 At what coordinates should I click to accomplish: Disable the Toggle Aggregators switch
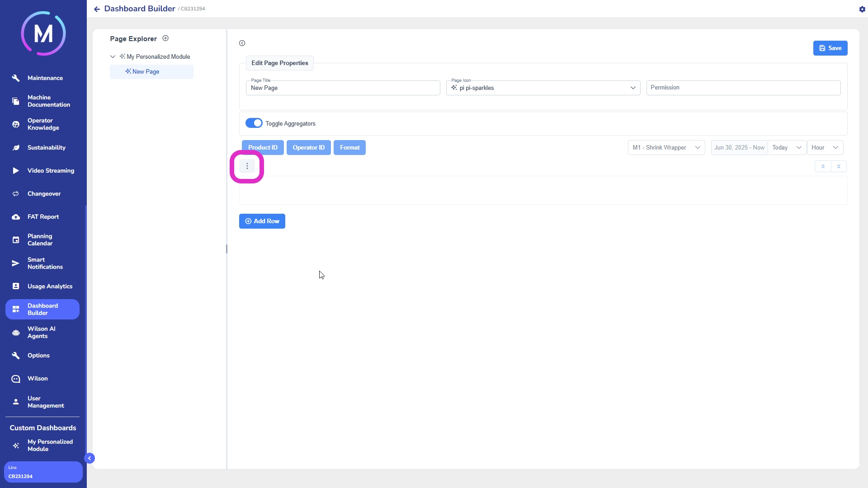254,123
